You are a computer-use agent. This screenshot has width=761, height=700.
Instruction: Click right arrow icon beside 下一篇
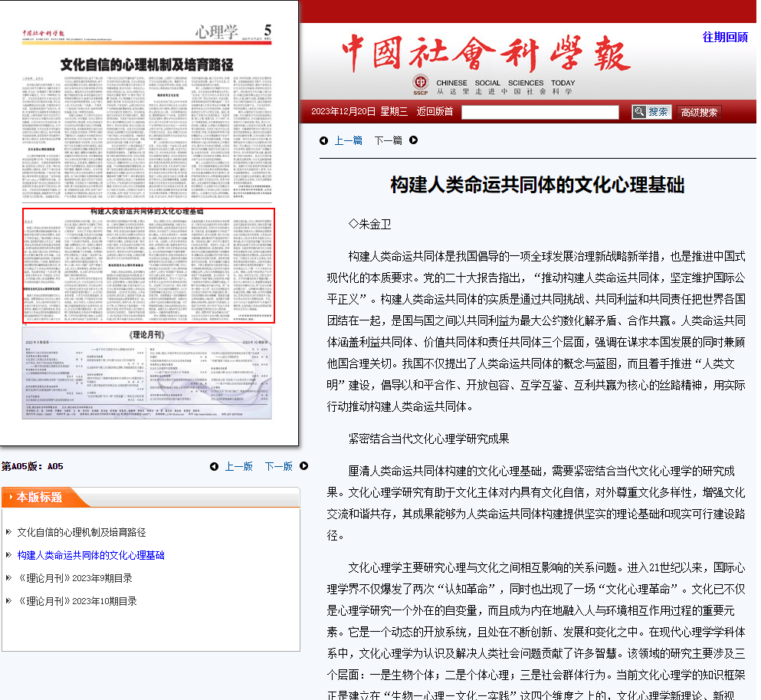414,140
